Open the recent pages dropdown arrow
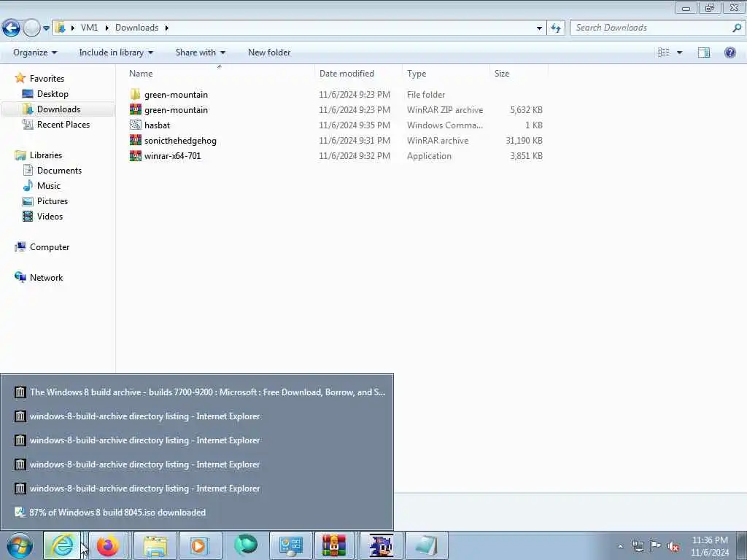 click(46, 28)
